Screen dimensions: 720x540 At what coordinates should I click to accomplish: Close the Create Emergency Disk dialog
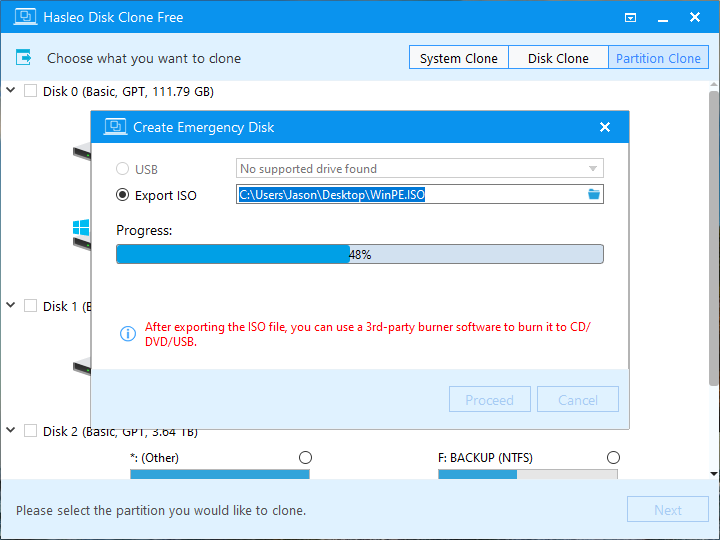605,127
